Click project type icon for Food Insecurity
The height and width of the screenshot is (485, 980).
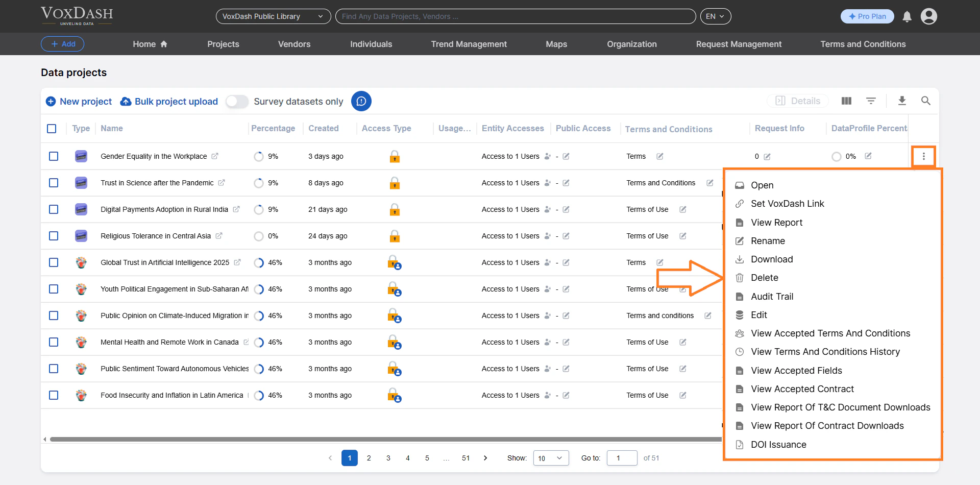pos(81,395)
